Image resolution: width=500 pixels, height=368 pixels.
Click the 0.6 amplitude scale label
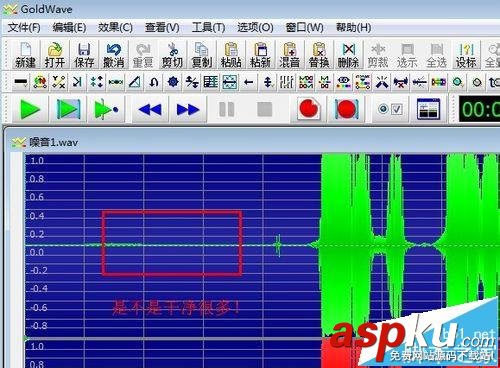[37, 197]
